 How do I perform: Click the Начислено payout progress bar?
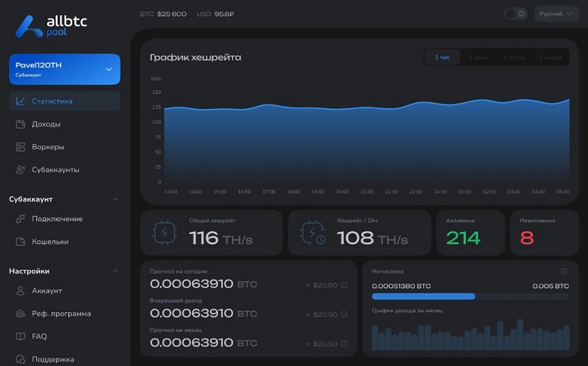click(x=470, y=296)
